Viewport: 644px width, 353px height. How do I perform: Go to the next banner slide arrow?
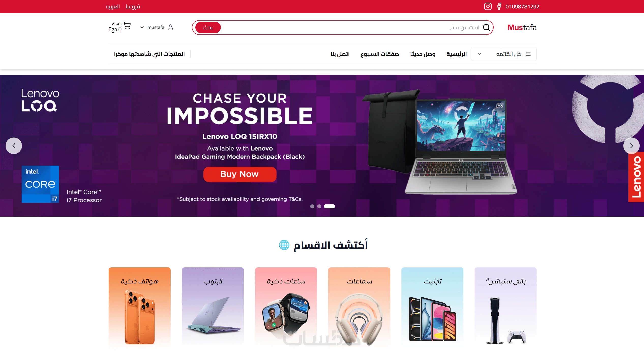point(631,146)
